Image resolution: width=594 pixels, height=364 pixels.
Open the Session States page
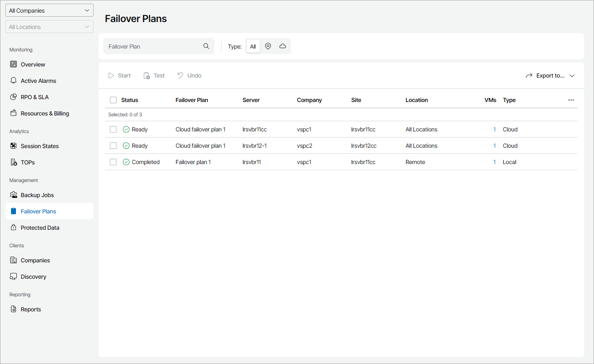click(39, 146)
